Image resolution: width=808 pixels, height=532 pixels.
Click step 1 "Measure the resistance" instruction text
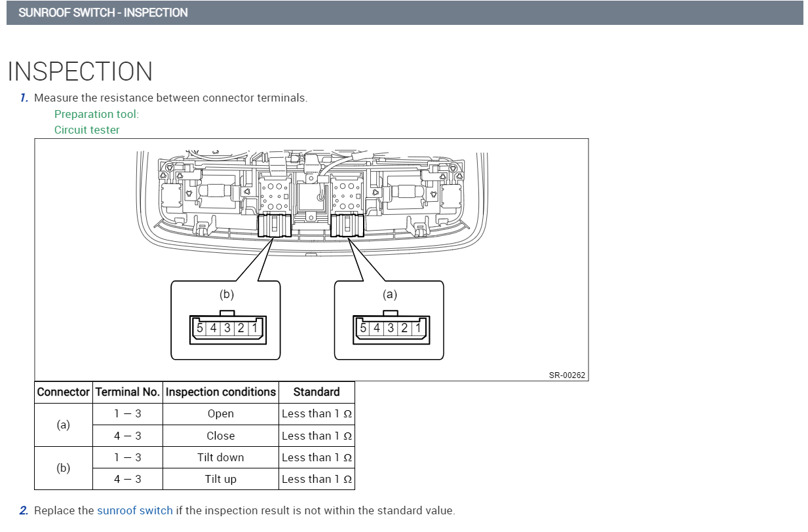[170, 98]
